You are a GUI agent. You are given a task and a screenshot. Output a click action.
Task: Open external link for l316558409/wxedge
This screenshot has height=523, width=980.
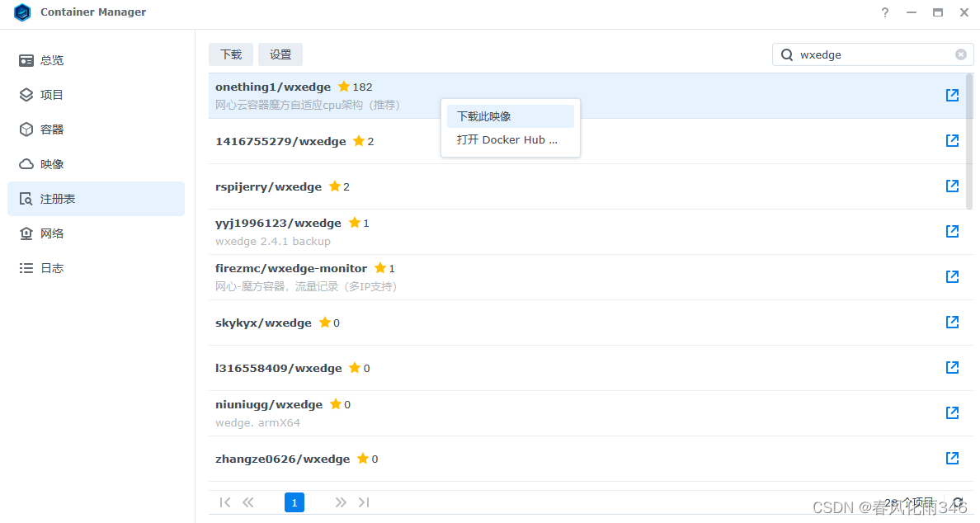click(952, 367)
